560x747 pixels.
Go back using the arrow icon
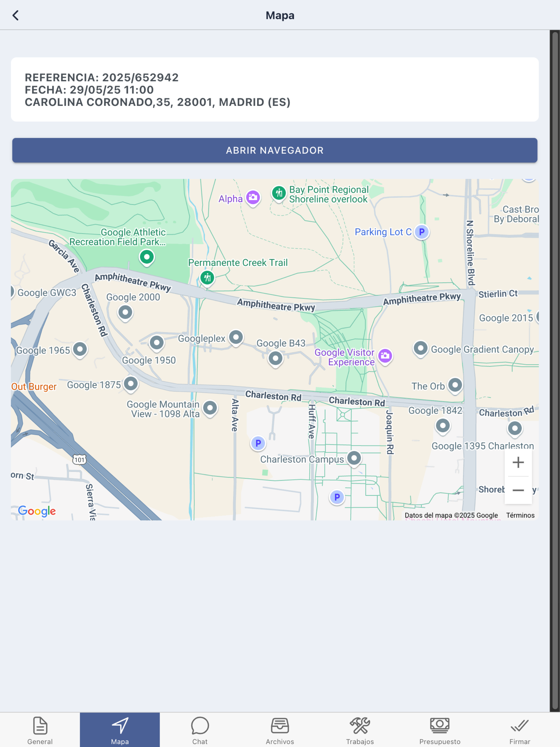(16, 15)
